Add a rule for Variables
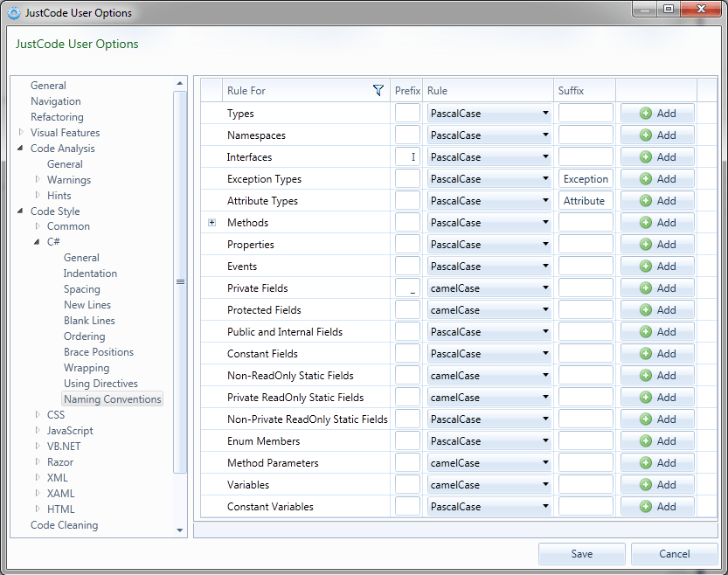Image resolution: width=728 pixels, height=575 pixels. 657,484
